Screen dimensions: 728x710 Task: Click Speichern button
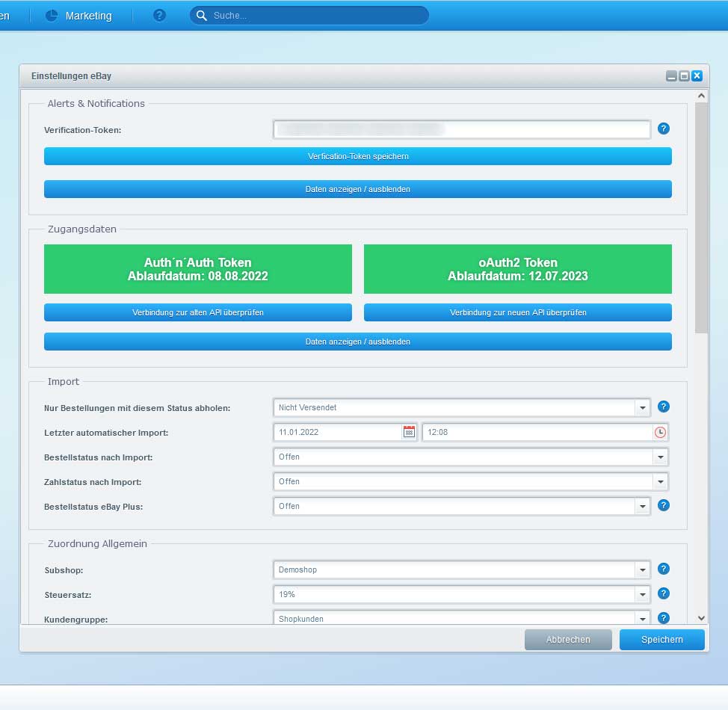(661, 640)
